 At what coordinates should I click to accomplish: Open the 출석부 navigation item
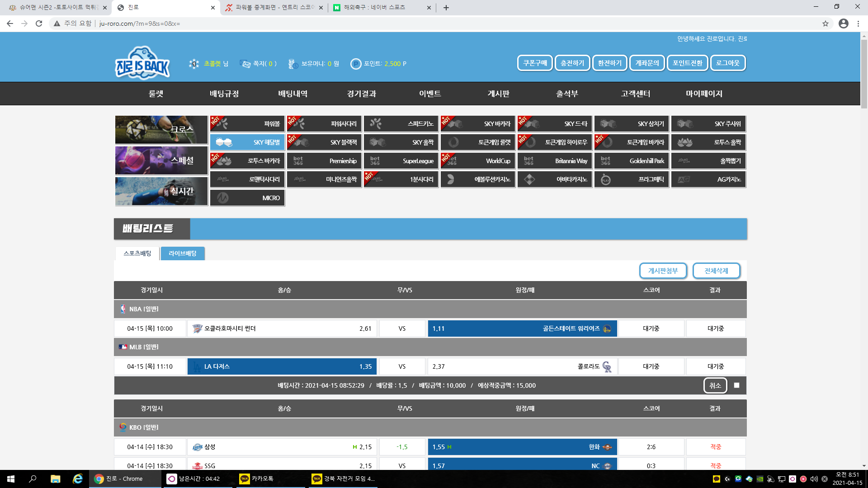pos(567,94)
